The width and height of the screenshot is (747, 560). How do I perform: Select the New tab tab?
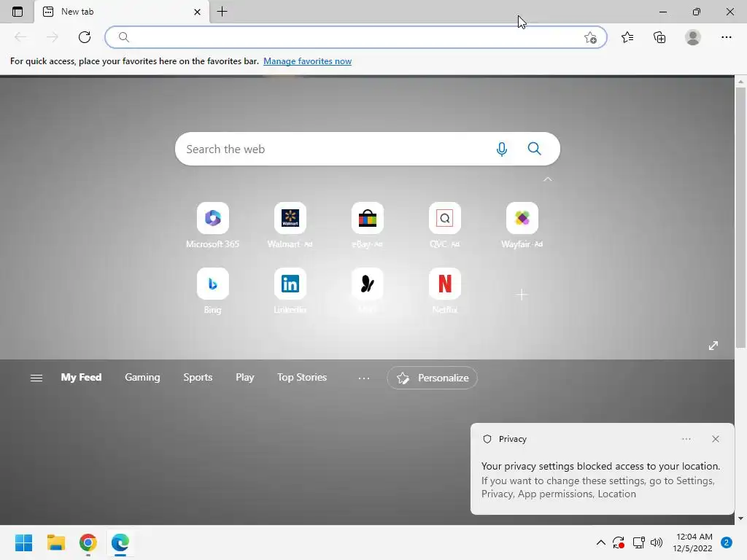122,12
